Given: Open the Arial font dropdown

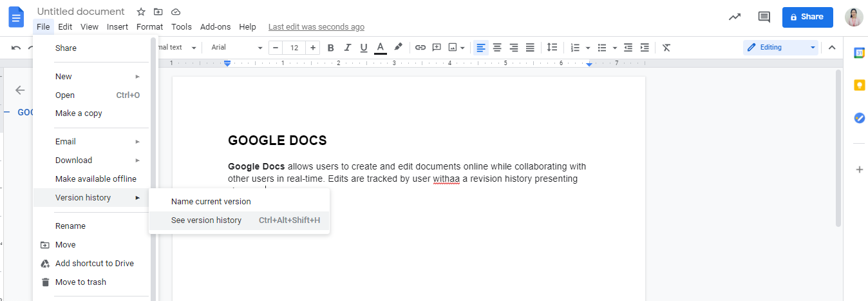Looking at the screenshot, I should [x=236, y=48].
